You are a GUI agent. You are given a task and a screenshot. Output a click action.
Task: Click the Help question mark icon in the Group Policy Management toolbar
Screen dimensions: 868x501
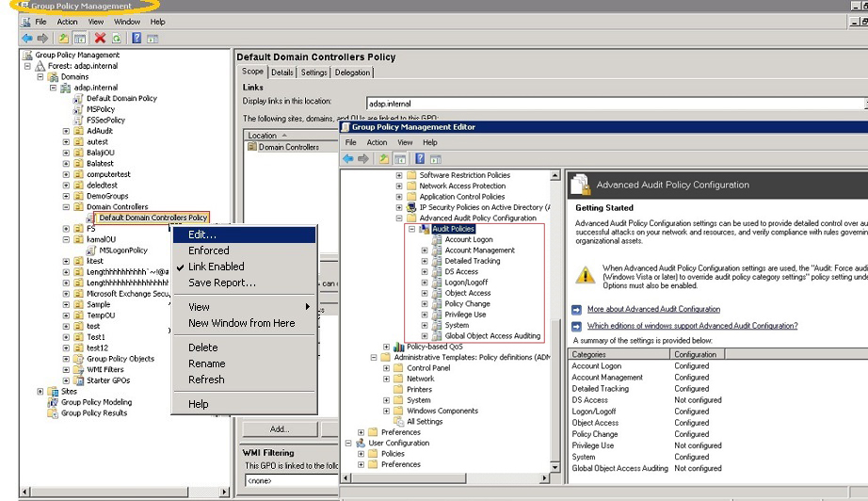[137, 39]
